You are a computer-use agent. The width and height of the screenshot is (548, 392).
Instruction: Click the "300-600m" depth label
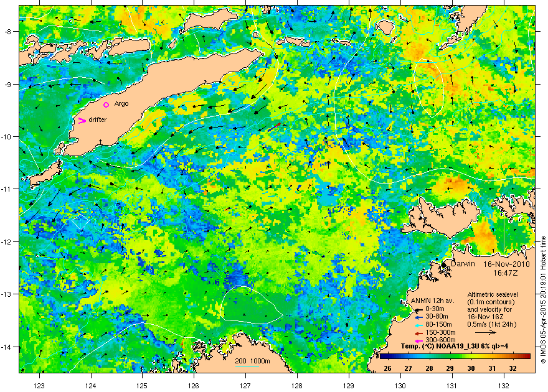point(440,340)
